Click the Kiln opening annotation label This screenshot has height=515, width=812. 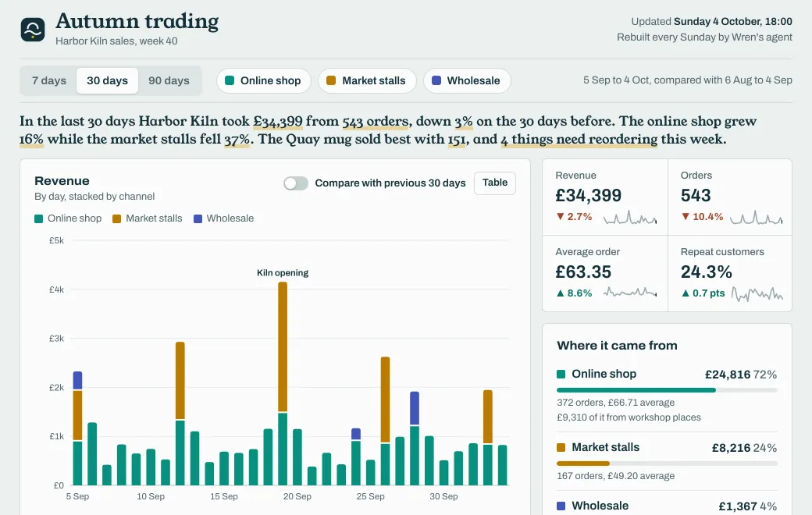tap(282, 273)
